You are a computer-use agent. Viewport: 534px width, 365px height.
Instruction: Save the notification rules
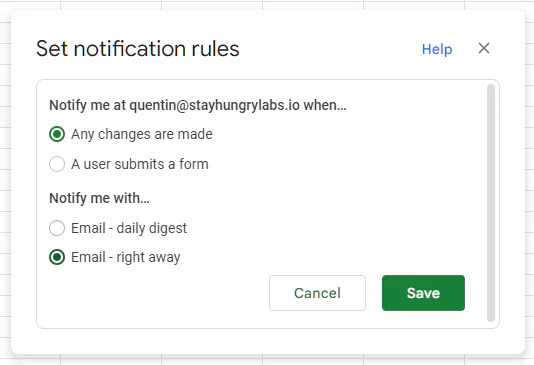(x=423, y=293)
